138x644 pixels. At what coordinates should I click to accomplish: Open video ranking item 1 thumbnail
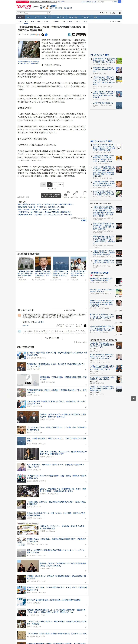tap(119, 209)
